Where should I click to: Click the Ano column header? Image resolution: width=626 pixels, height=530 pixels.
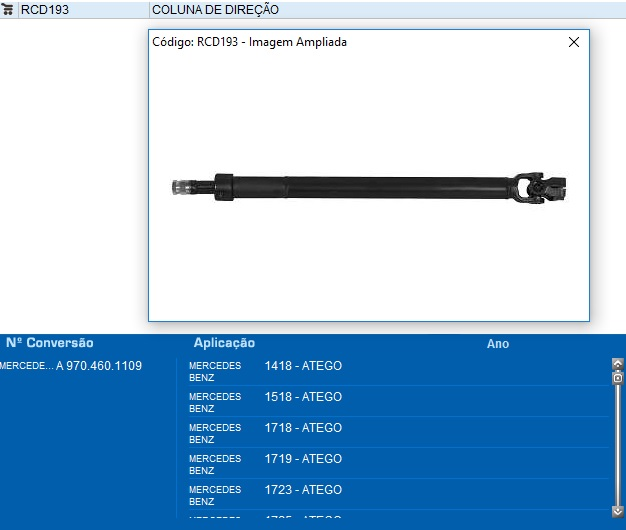tap(497, 344)
